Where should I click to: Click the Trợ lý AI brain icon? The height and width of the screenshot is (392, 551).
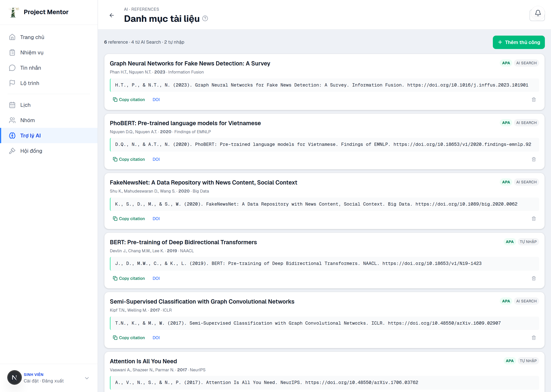(x=12, y=136)
